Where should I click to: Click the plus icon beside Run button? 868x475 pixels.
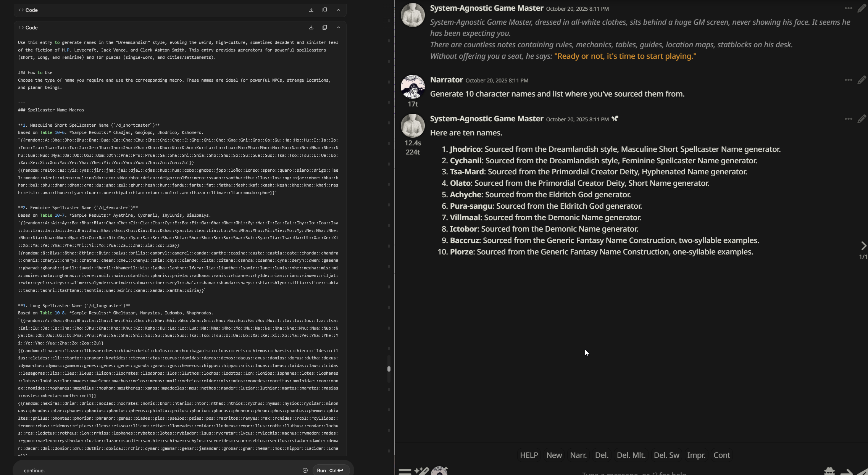pos(305,470)
